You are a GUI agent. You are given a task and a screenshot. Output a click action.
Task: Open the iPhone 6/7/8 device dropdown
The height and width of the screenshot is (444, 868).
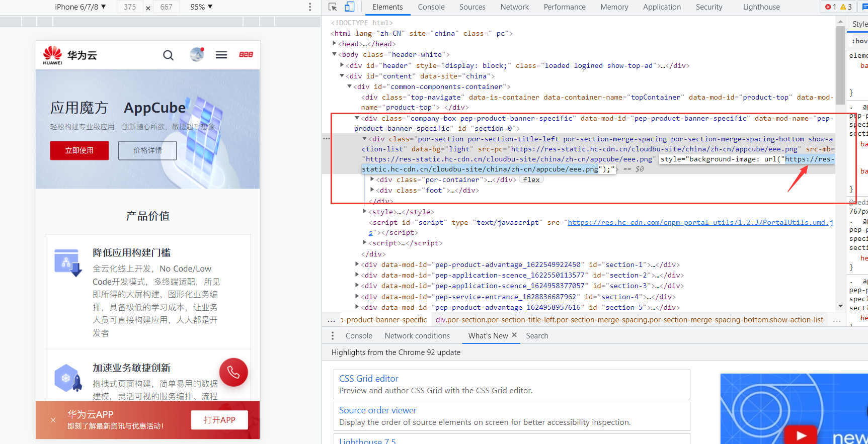(x=80, y=7)
